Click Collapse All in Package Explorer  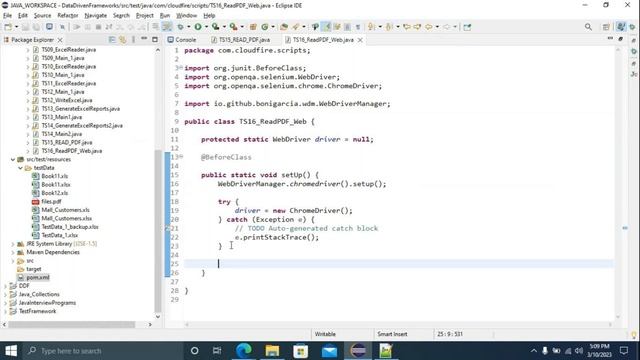(x=112, y=40)
